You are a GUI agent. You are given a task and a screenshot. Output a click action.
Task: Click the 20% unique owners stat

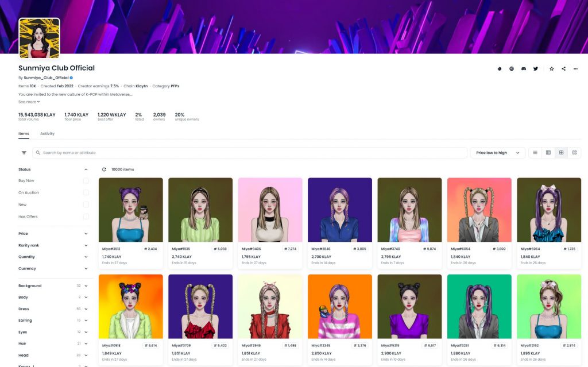pyautogui.click(x=187, y=117)
